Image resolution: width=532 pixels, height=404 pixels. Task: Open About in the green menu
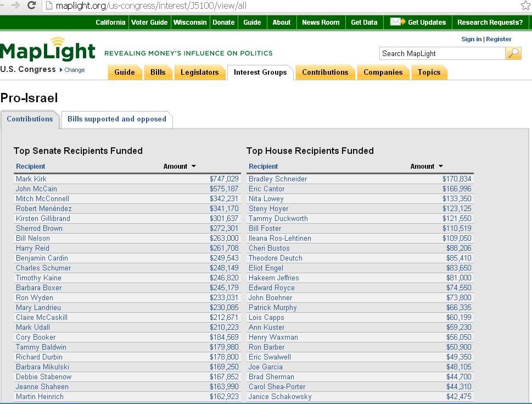(282, 23)
